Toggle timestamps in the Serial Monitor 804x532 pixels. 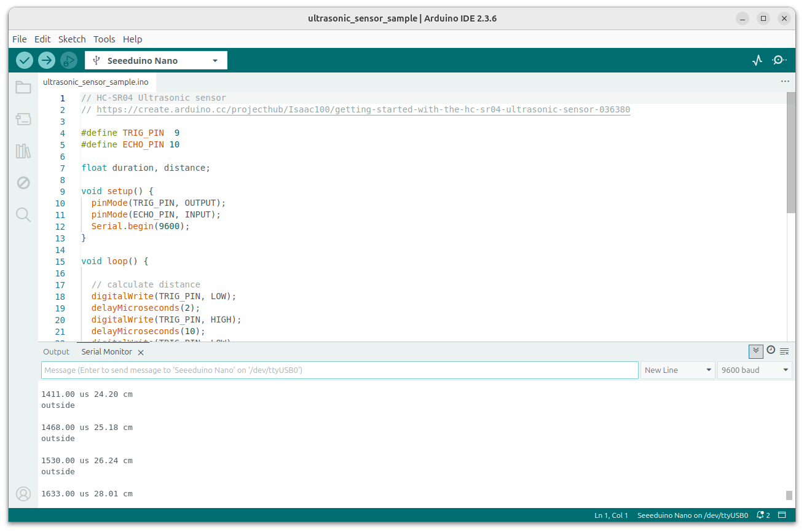771,350
